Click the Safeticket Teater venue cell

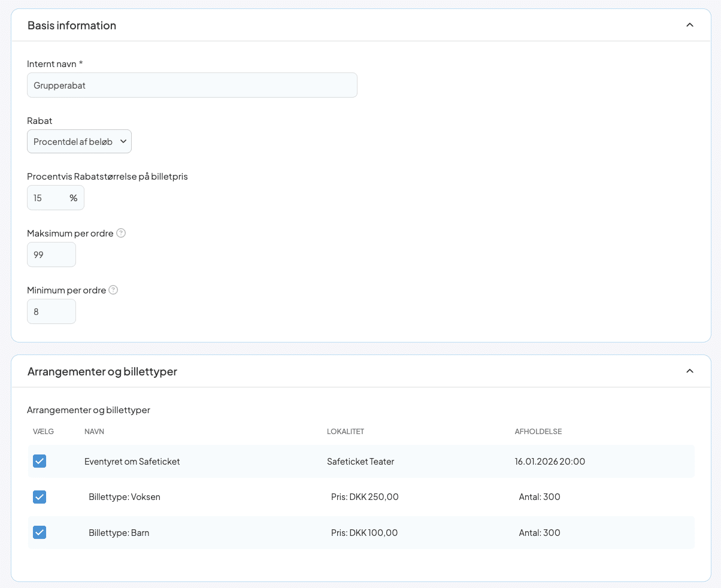point(360,461)
